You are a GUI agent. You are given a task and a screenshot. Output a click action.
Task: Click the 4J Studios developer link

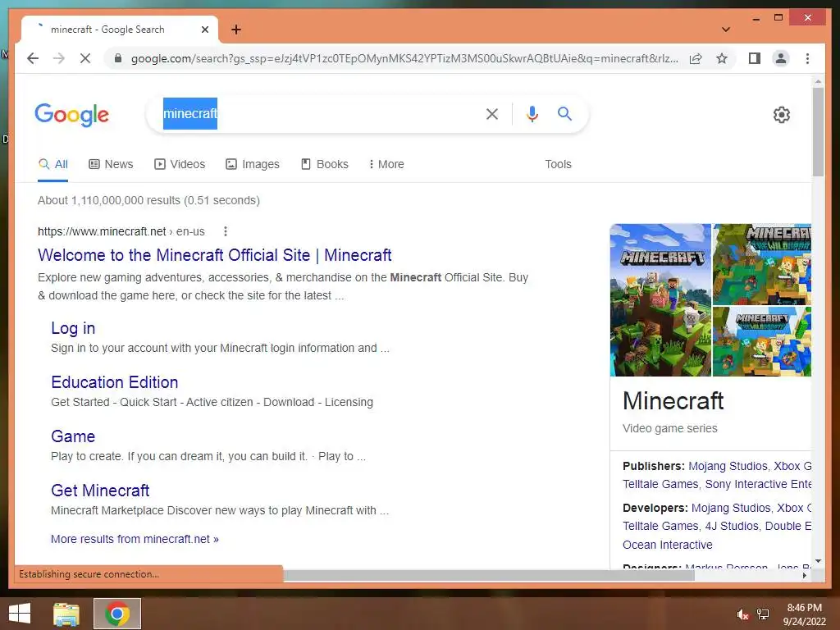[732, 526]
